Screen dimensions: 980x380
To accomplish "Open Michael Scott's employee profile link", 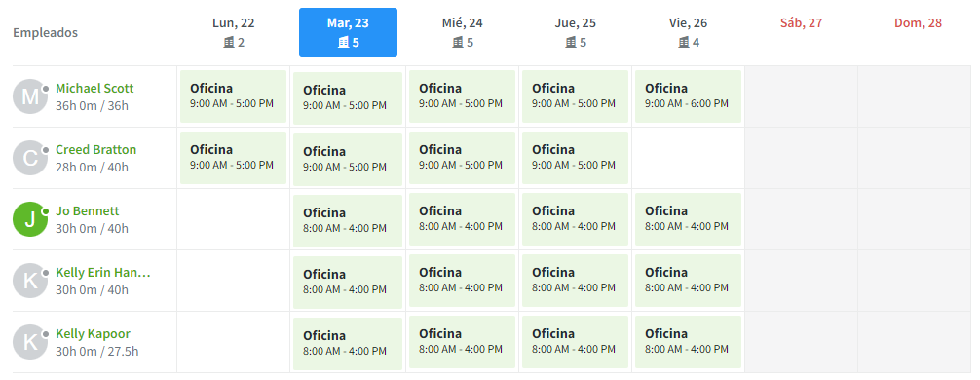I will [94, 88].
